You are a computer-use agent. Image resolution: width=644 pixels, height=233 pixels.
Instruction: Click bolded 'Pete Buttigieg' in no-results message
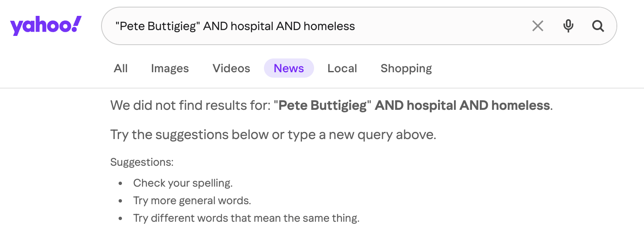[x=322, y=106]
